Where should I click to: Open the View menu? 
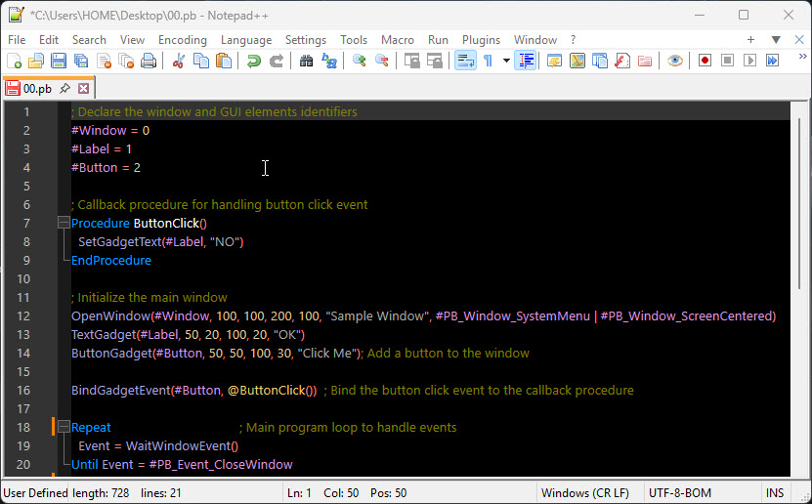pos(132,40)
